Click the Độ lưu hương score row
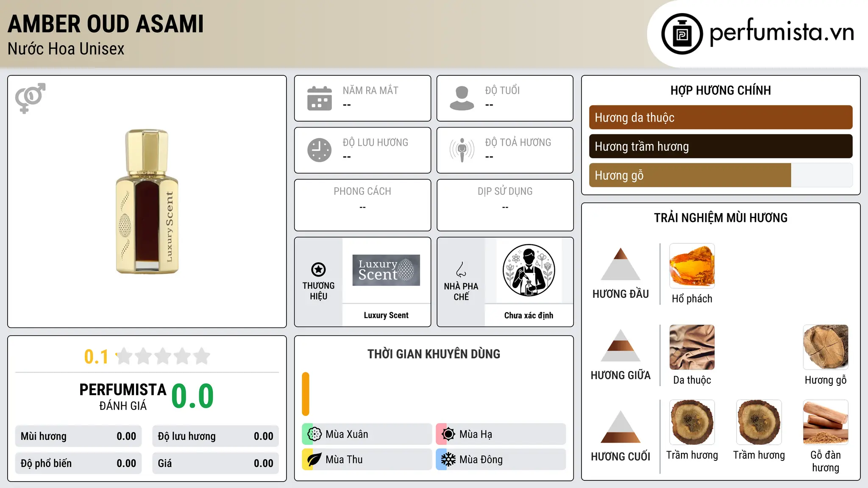This screenshot has height=488, width=868. tap(215, 436)
